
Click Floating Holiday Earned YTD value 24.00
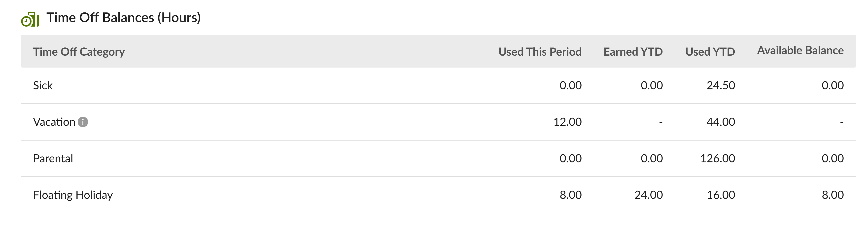[x=649, y=195]
